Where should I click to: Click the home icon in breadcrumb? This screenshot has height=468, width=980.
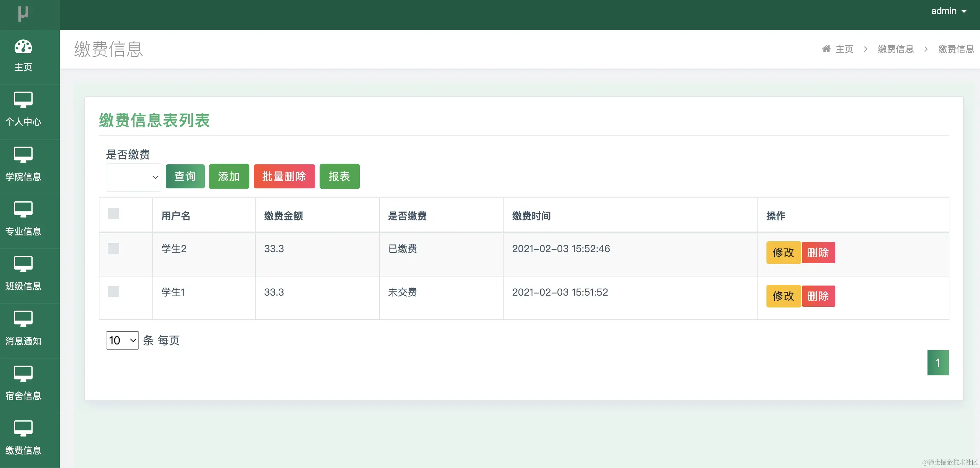coord(826,49)
